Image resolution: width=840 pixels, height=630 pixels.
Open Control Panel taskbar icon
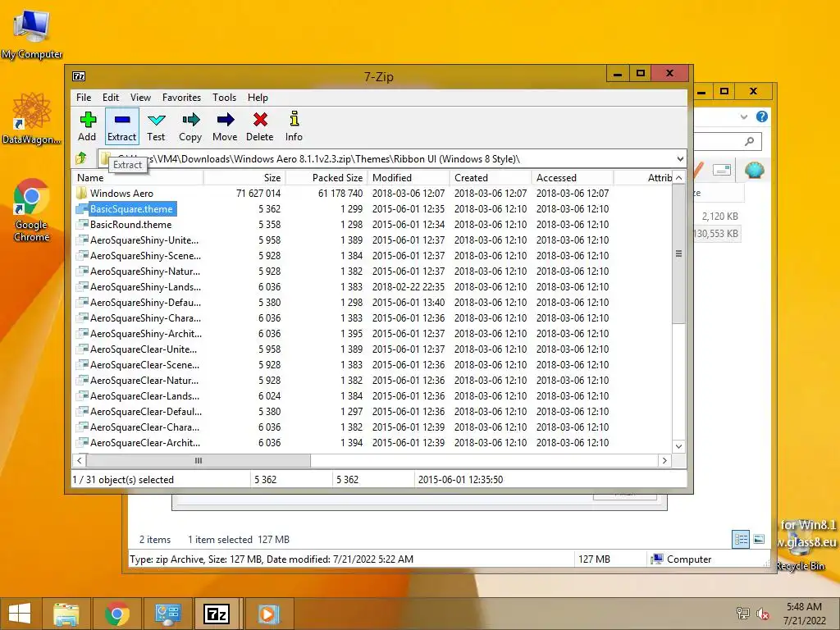167,614
